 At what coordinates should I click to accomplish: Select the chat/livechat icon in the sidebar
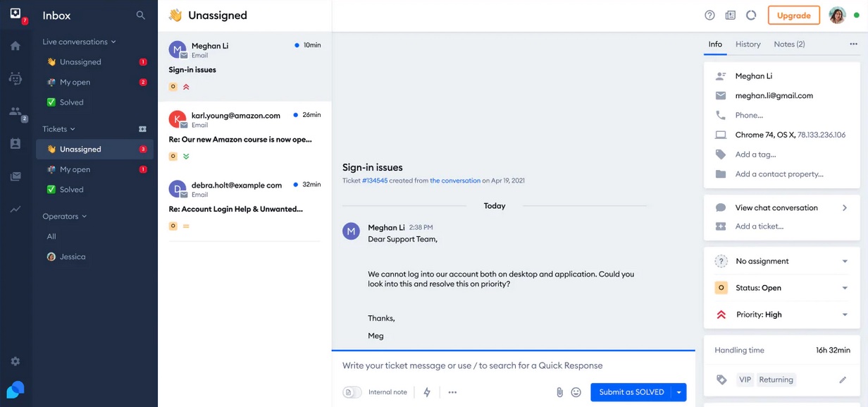pos(15,78)
